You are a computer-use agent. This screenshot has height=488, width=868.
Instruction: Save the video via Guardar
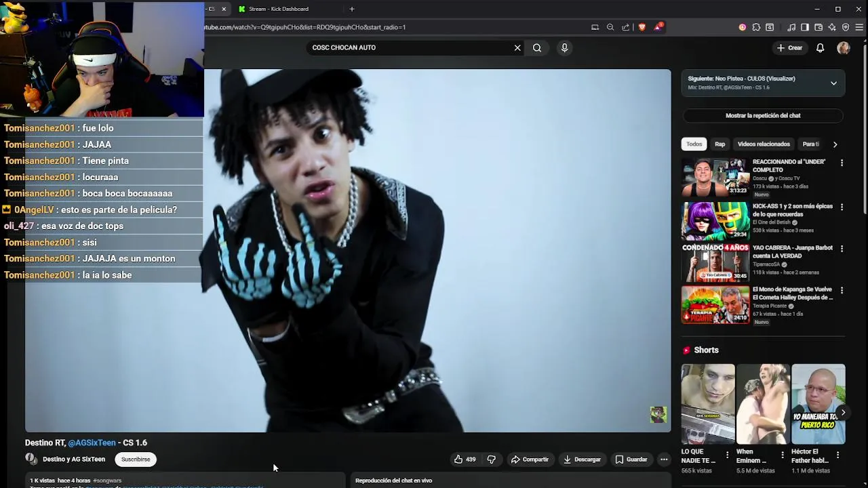click(631, 460)
